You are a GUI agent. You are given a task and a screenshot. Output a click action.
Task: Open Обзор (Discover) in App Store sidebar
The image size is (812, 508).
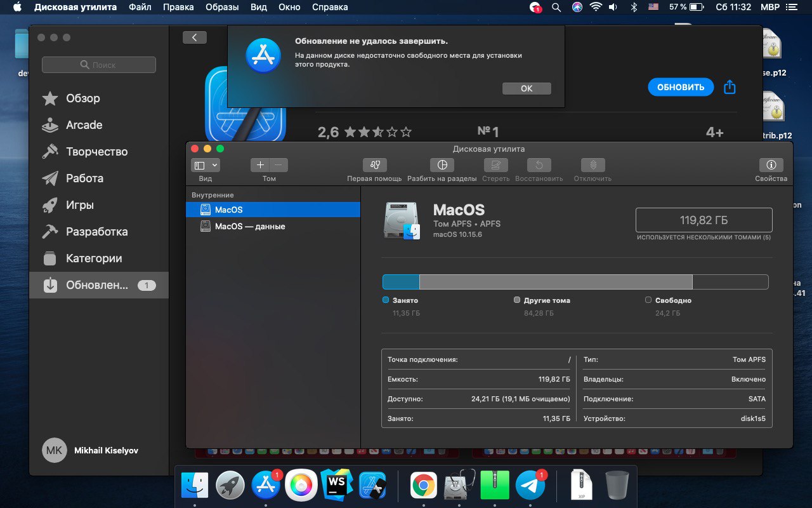tap(99, 98)
